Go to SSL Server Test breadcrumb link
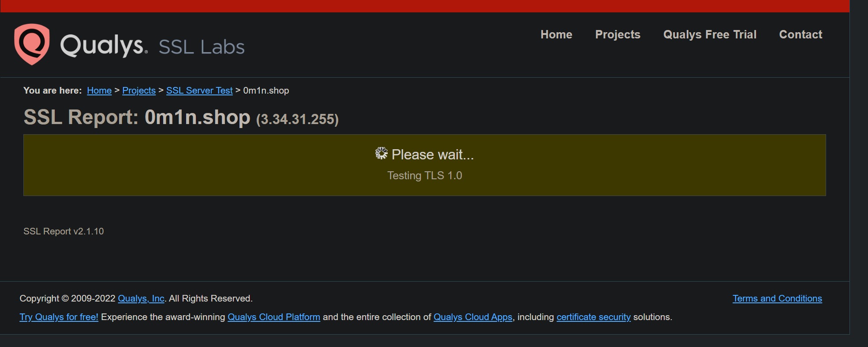 (x=199, y=91)
